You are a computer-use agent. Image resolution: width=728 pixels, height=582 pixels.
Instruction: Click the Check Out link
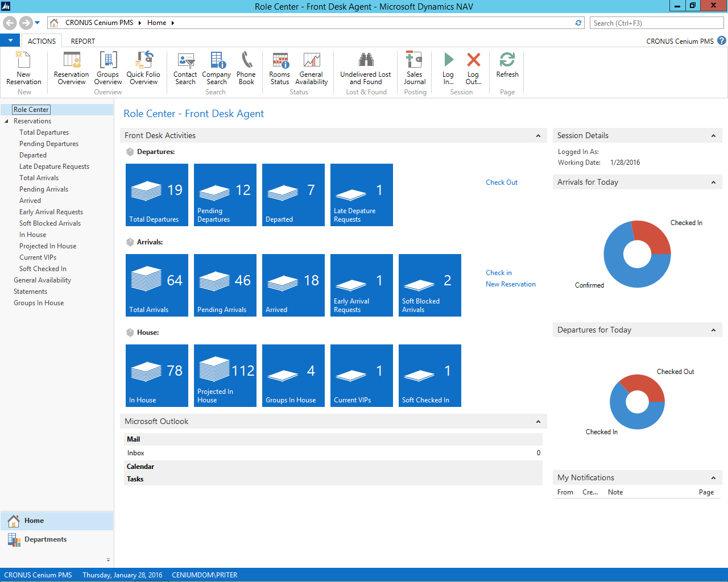click(x=501, y=182)
